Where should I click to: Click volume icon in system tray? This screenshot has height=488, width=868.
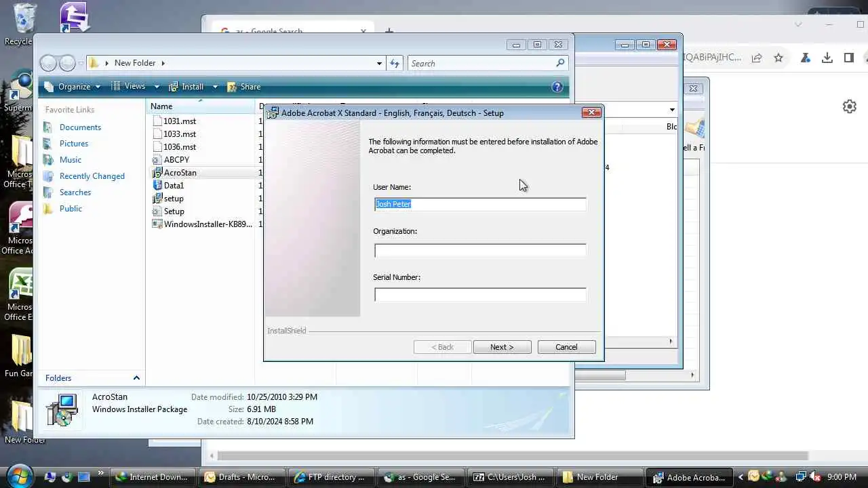point(816,477)
